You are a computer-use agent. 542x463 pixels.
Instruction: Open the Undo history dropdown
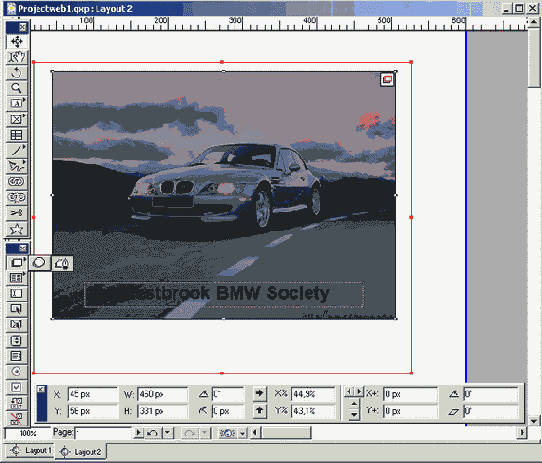coord(168,433)
